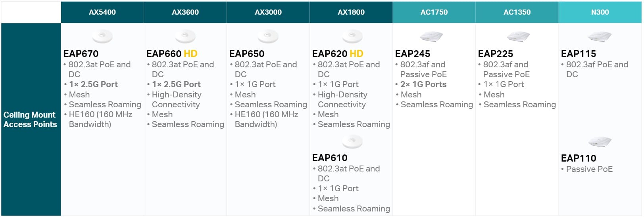Image resolution: width=644 pixels, height=217 pixels.
Task: Select the AX5400 column header
Action: pyautogui.click(x=102, y=12)
